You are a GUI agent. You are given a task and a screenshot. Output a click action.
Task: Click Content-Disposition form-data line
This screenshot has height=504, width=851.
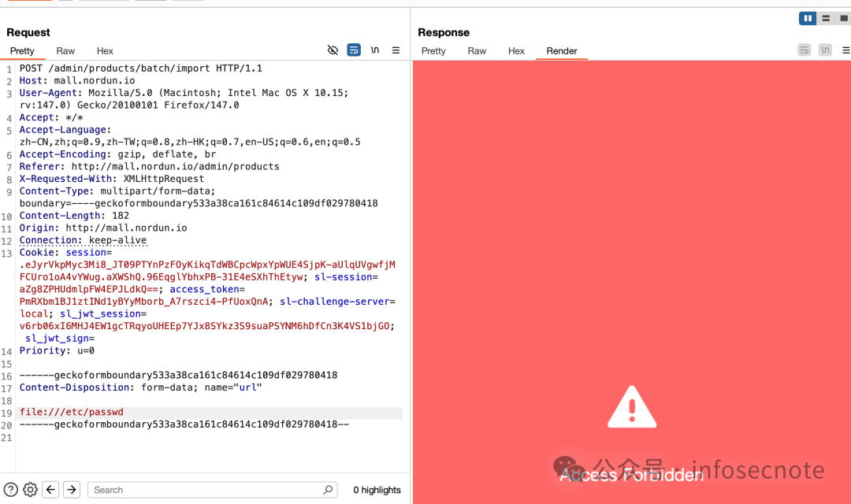click(x=140, y=387)
